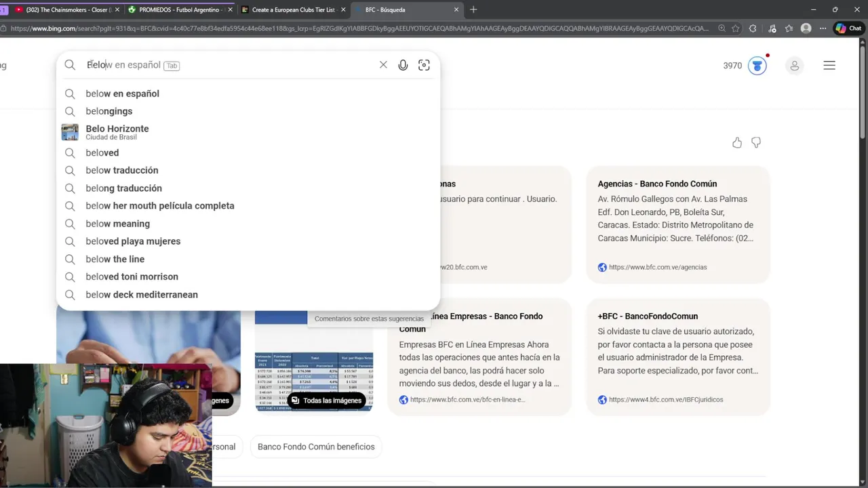This screenshot has width=868, height=488.
Task: Open a new browser tab
Action: pyautogui.click(x=473, y=9)
